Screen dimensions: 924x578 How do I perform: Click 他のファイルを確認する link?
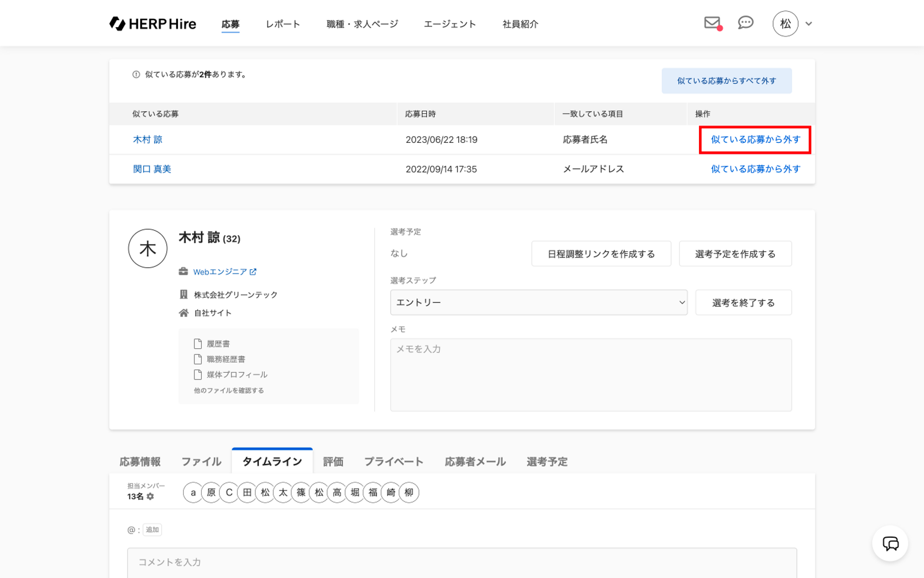[229, 391]
